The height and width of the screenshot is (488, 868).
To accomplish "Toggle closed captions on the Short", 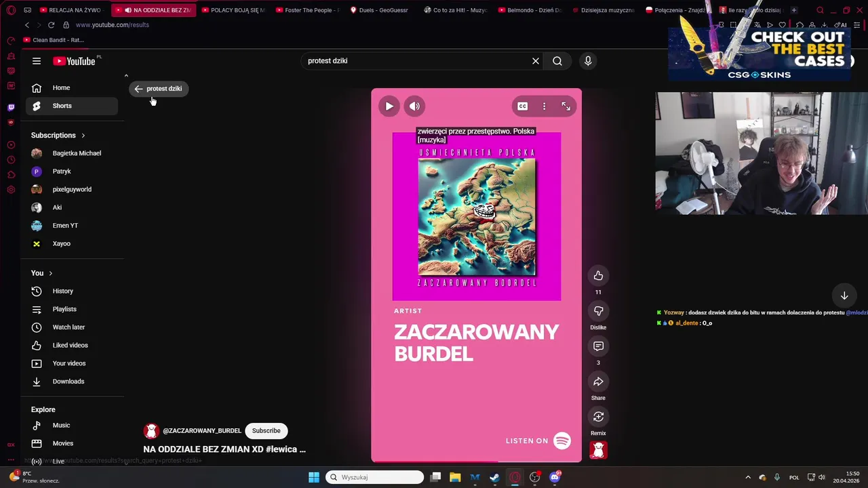I will 522,106.
